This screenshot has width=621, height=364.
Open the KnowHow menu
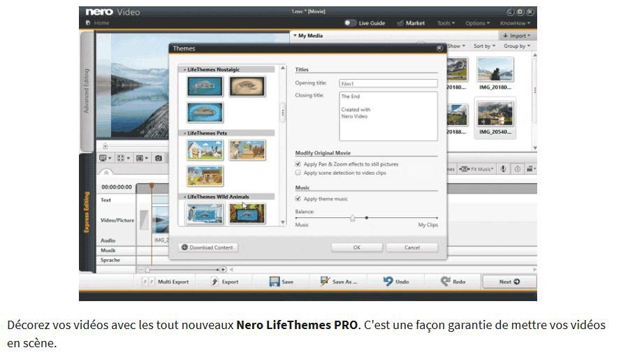coord(515,23)
